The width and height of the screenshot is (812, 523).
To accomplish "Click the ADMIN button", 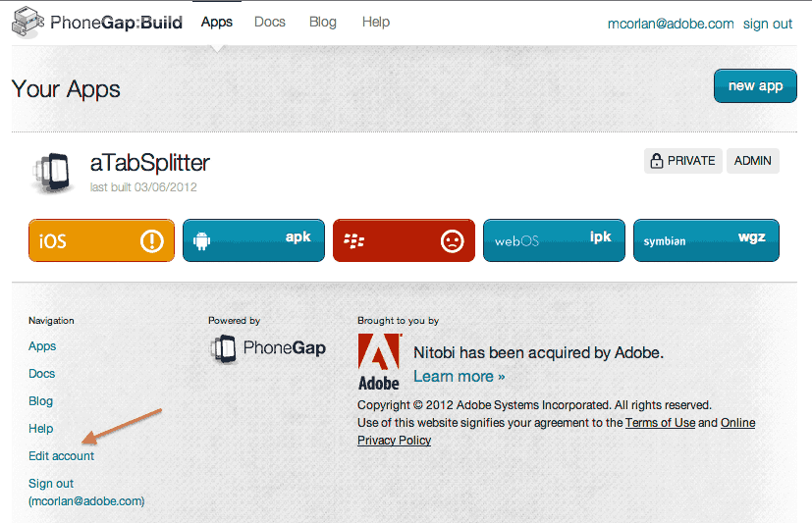I will coord(753,161).
